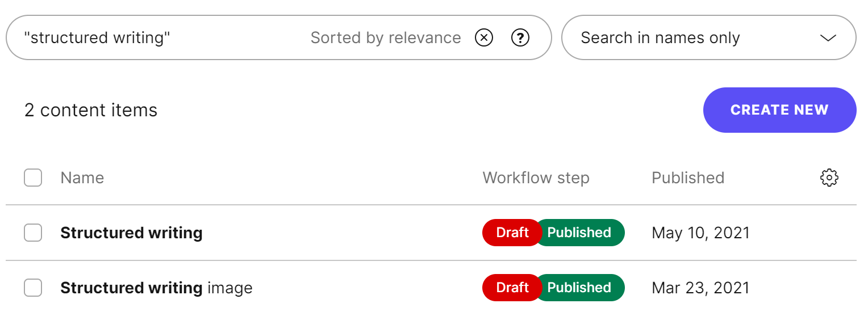This screenshot has height=316, width=868.
Task: Clear the search query with X icon
Action: (483, 38)
